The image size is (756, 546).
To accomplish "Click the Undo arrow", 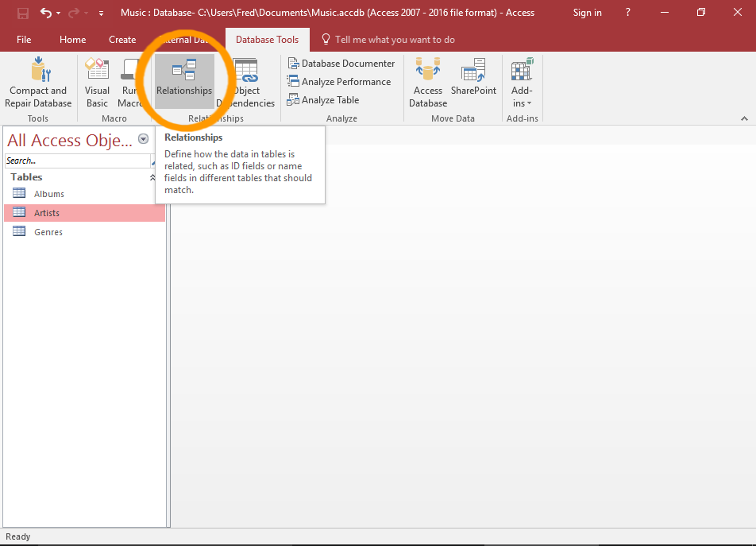I will (x=46, y=13).
